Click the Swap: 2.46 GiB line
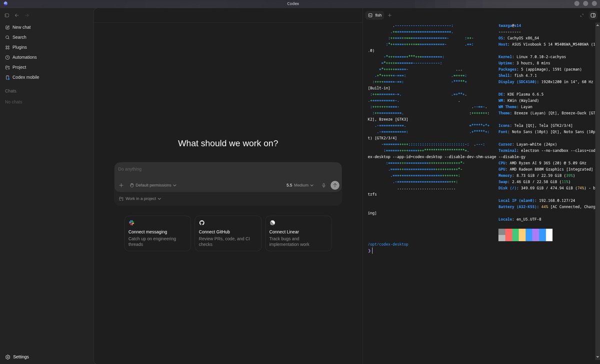This screenshot has height=364, width=600. 534,182
